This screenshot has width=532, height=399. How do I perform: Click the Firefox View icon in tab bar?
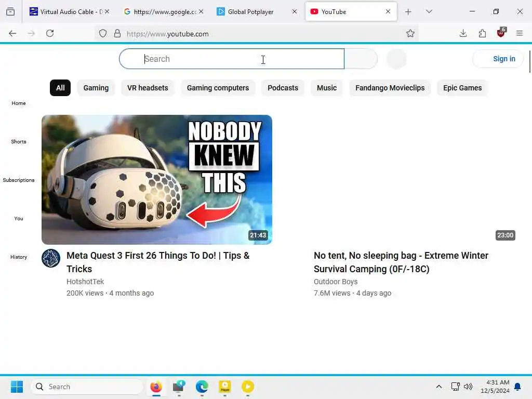10,11
